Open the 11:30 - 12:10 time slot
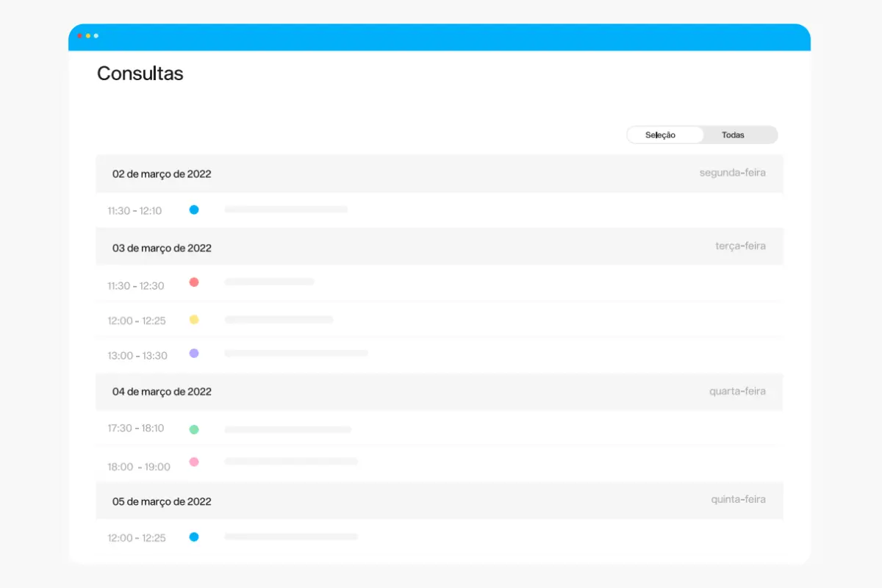 pyautogui.click(x=135, y=211)
